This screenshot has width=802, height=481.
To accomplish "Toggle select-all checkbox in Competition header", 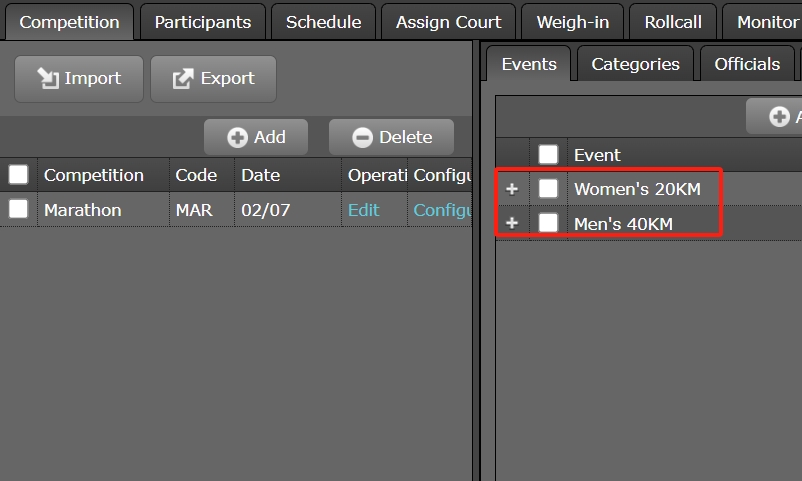I will [18, 175].
